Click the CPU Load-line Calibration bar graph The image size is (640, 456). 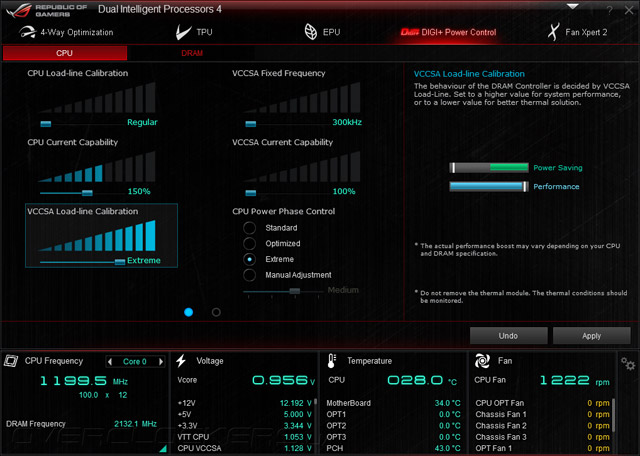[97, 97]
